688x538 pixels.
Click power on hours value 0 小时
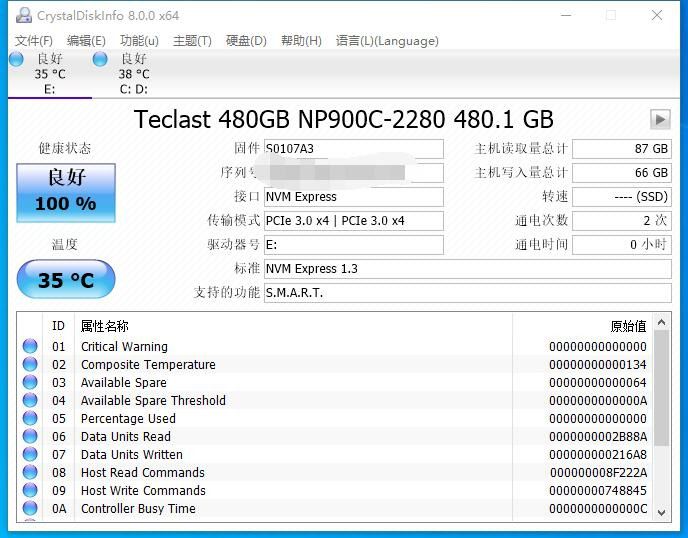622,244
